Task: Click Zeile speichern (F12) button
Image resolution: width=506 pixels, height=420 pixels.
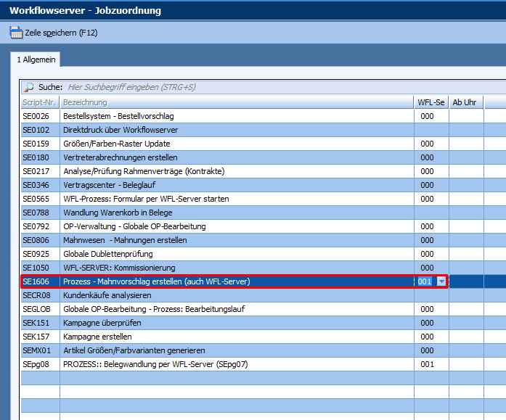Action: coord(54,33)
